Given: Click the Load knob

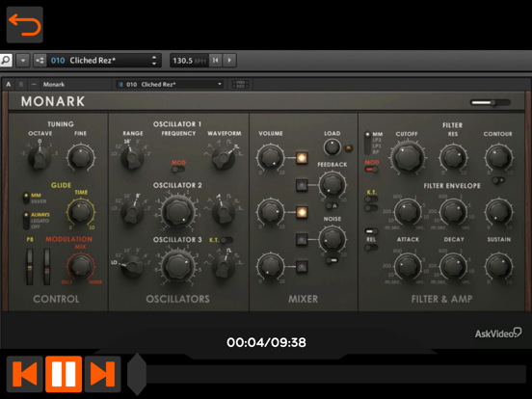Looking at the screenshot, I should pos(332,147).
